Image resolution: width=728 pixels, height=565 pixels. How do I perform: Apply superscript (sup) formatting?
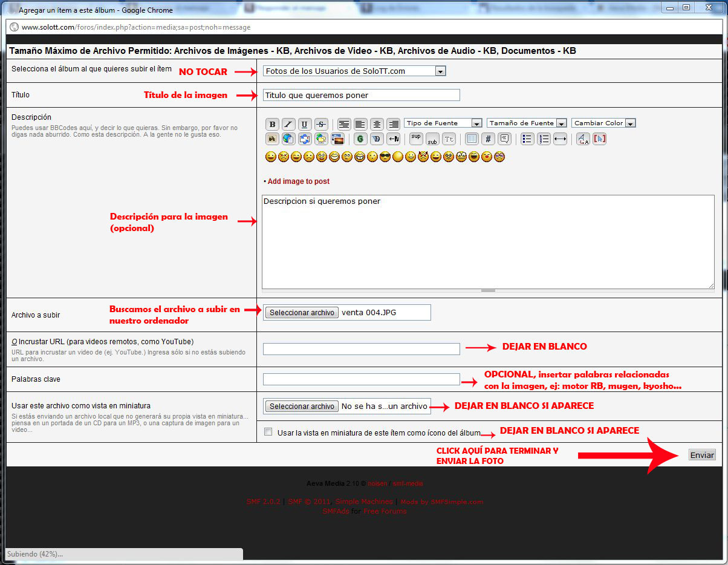coord(416,139)
